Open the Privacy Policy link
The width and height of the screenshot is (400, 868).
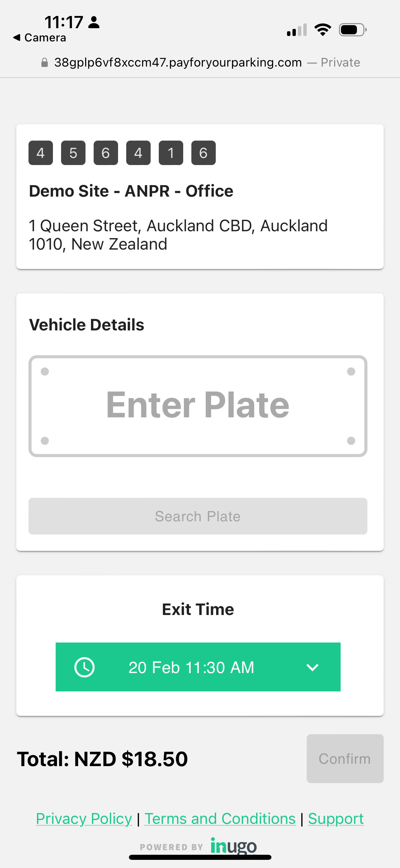pyautogui.click(x=84, y=819)
